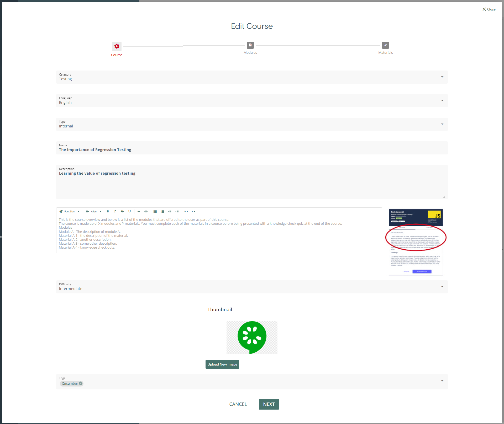The width and height of the screenshot is (504, 424).
Task: Expand the Category dropdown showing Testing
Action: (251, 77)
